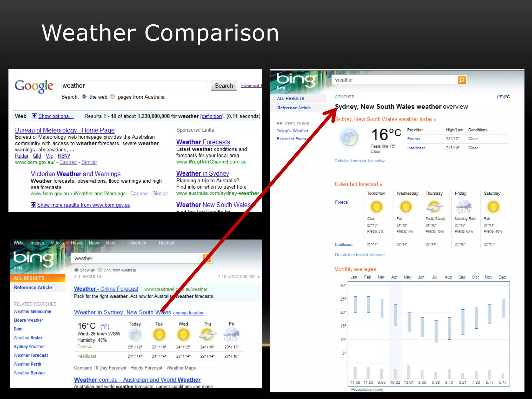Click the orange Bing search magnifier button
532x399 pixels.
[x=462, y=80]
